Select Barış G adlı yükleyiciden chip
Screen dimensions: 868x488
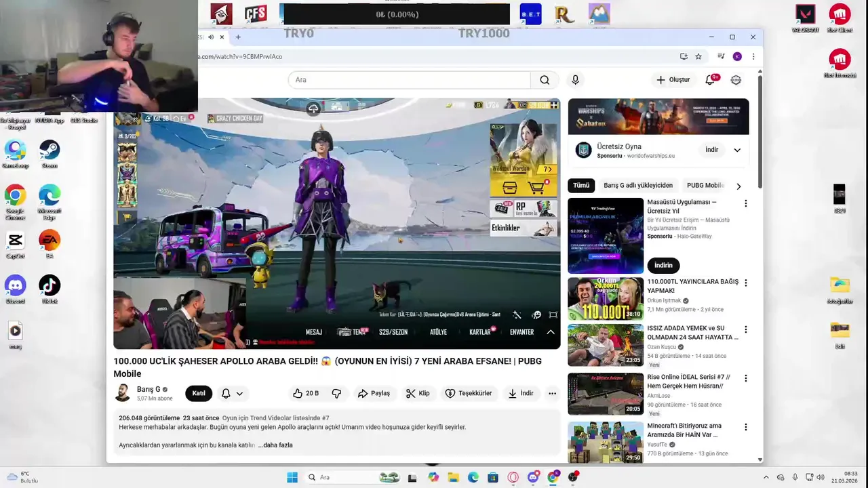(638, 185)
